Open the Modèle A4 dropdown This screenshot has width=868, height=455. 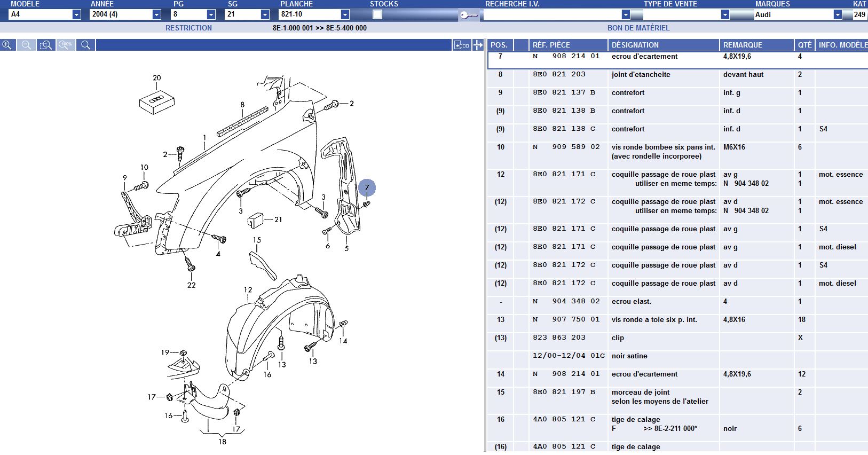(76, 14)
